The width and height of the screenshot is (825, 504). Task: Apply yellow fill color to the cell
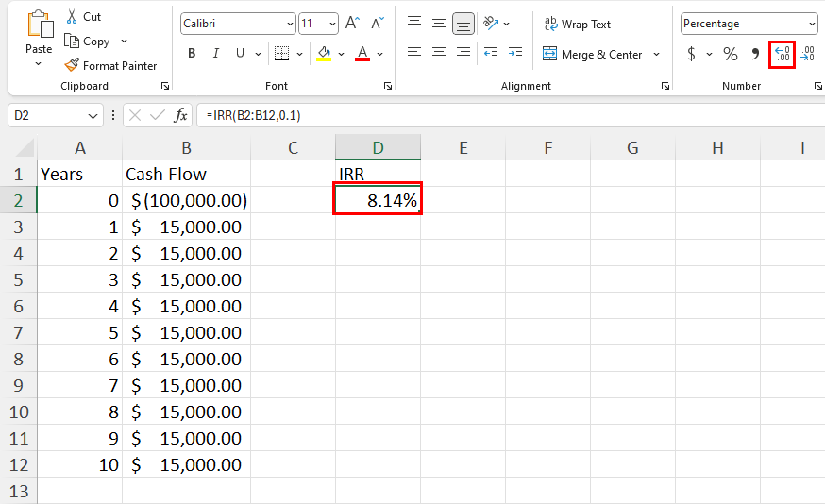click(x=324, y=53)
